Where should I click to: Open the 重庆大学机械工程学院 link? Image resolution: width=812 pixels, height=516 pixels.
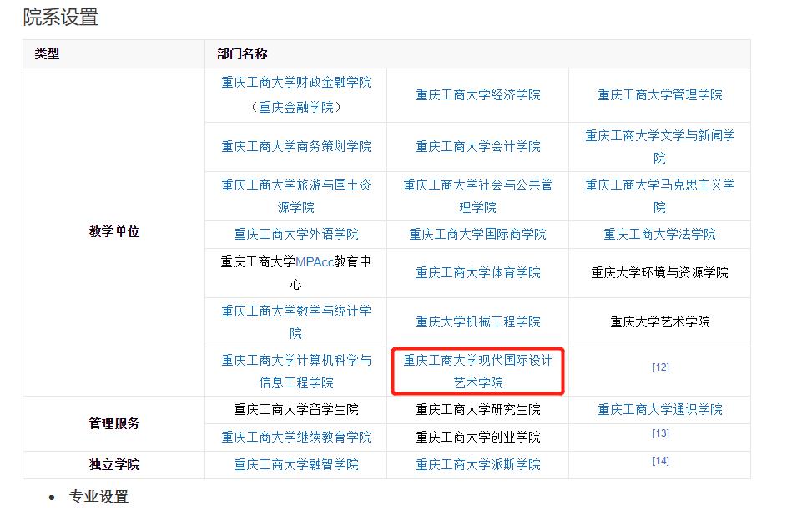point(477,321)
